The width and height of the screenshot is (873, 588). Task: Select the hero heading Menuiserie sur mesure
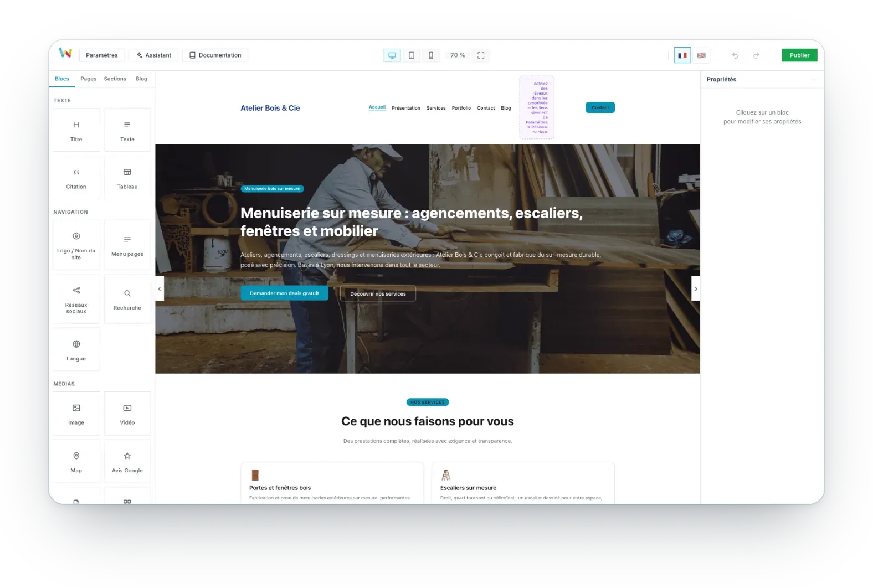(x=412, y=222)
